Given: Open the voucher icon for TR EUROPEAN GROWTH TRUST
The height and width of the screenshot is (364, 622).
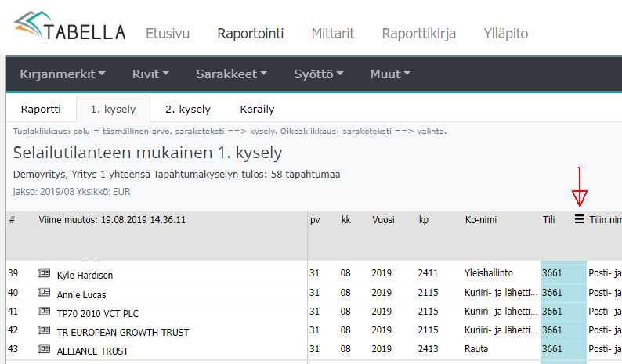Looking at the screenshot, I should 44,331.
